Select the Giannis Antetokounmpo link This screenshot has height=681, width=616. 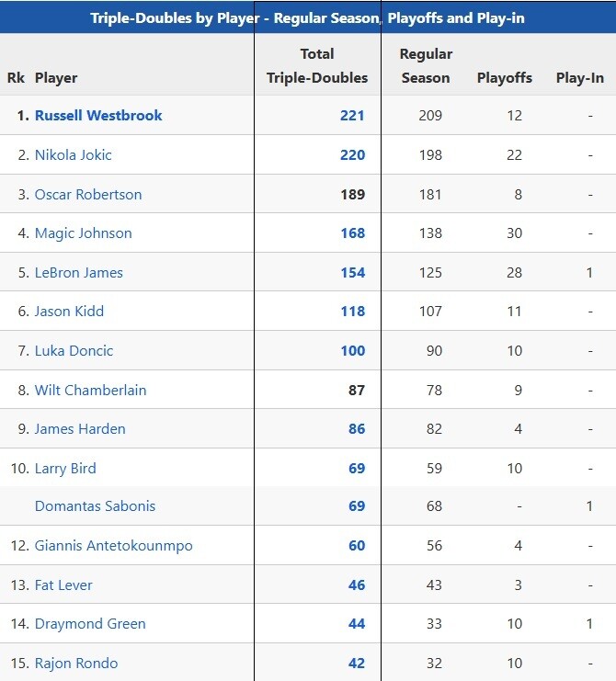pos(114,546)
